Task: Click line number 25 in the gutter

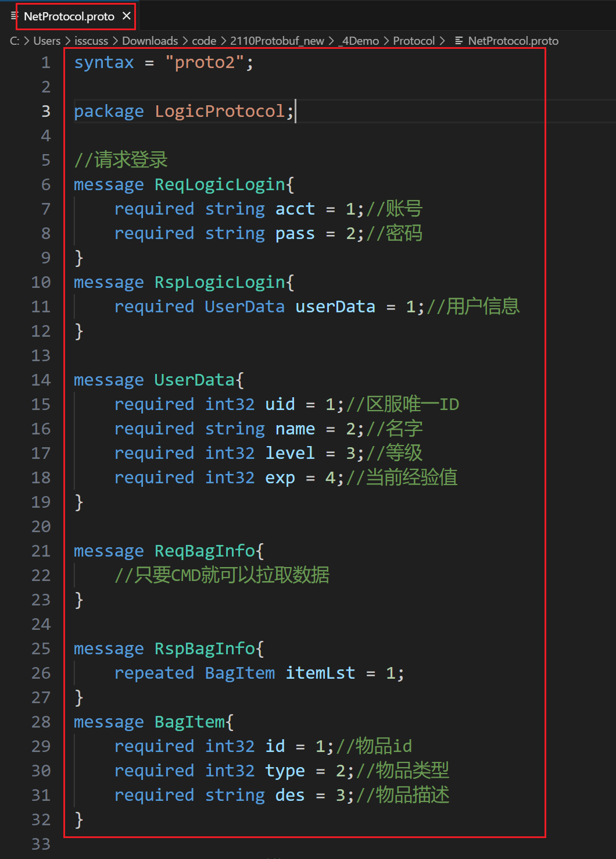Action: pyautogui.click(x=41, y=648)
